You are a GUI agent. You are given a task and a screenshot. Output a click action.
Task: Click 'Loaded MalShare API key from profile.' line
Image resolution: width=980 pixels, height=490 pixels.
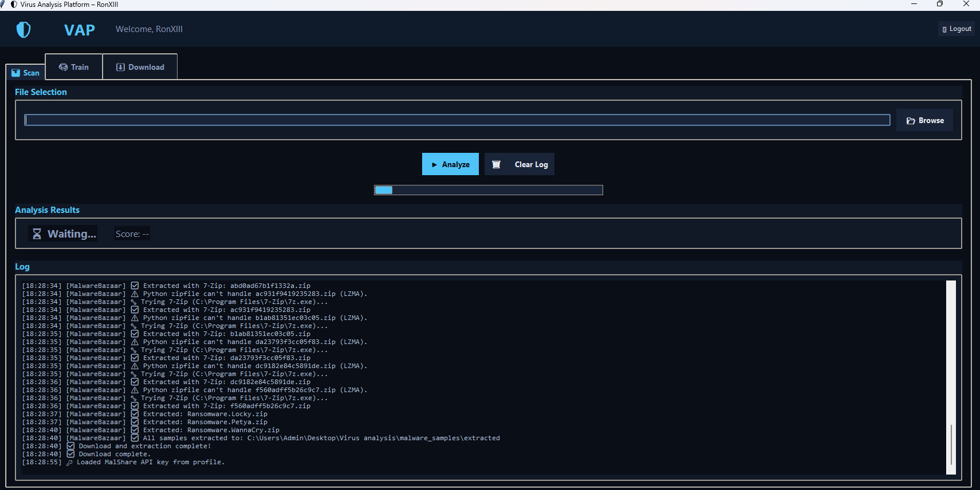click(x=151, y=462)
